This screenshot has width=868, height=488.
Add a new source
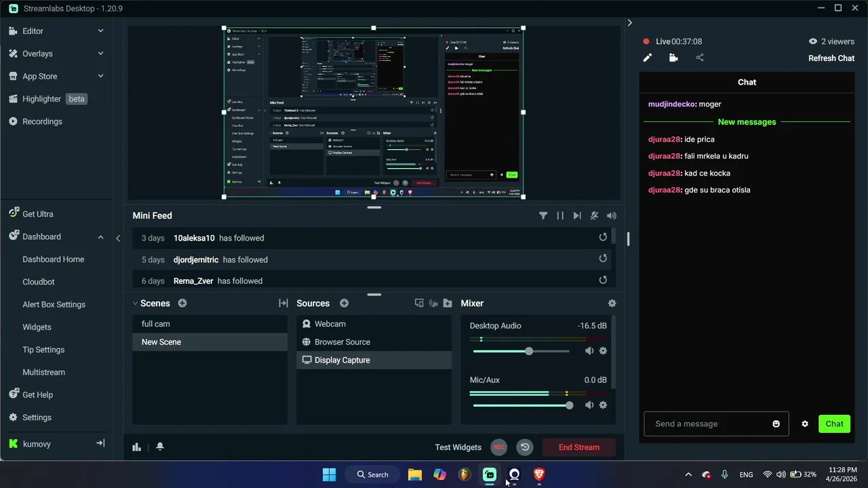pos(344,303)
